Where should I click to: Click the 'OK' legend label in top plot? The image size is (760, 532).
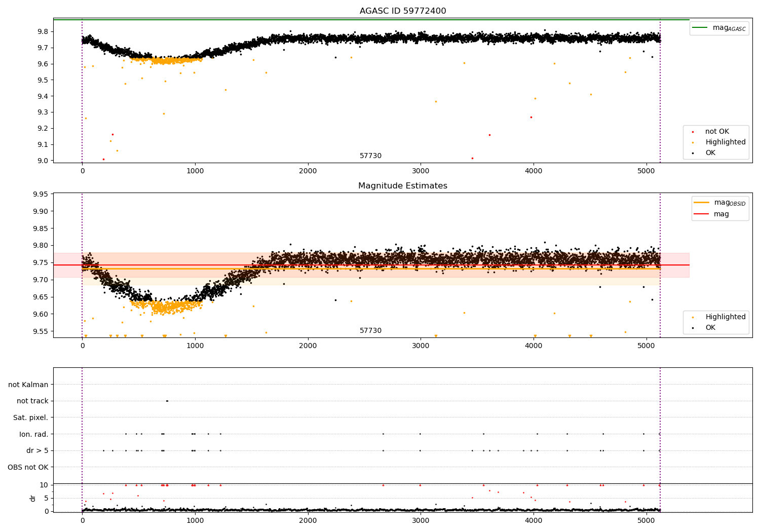(710, 153)
